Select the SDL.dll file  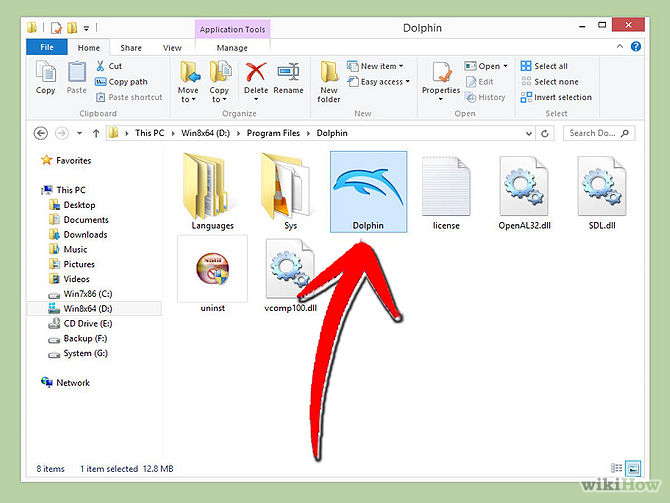tap(602, 192)
